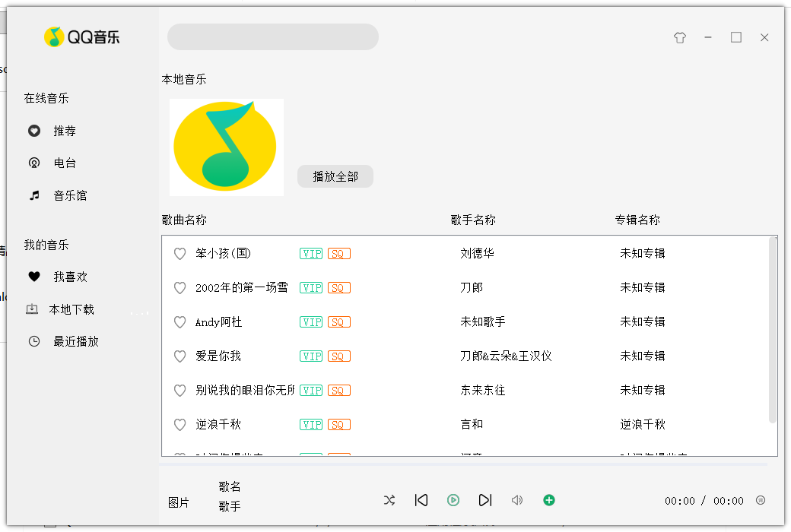Screen dimensions: 791x532
Task: Click the 歌曲名称 column header
Action: pyautogui.click(x=184, y=220)
